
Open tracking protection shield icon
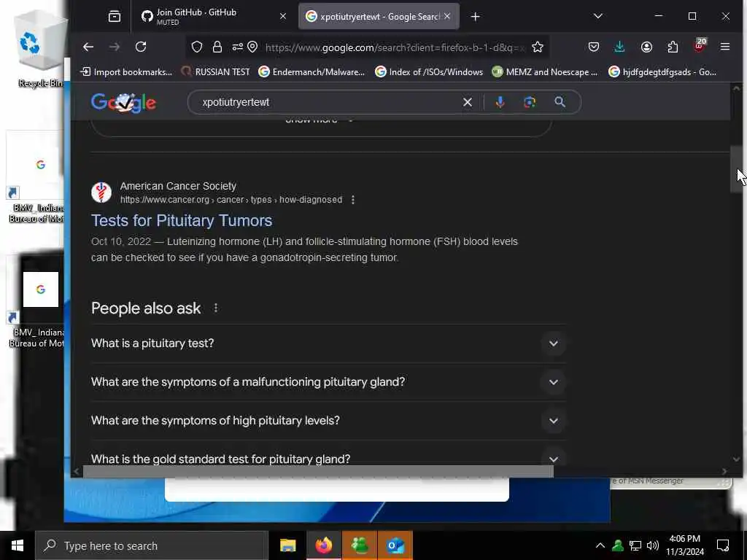pyautogui.click(x=197, y=47)
